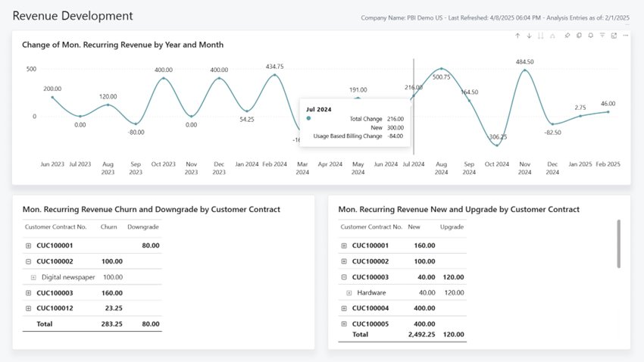Expand CUC100002 in New and Upgrade table
This screenshot has width=644, height=362.
[344, 261]
